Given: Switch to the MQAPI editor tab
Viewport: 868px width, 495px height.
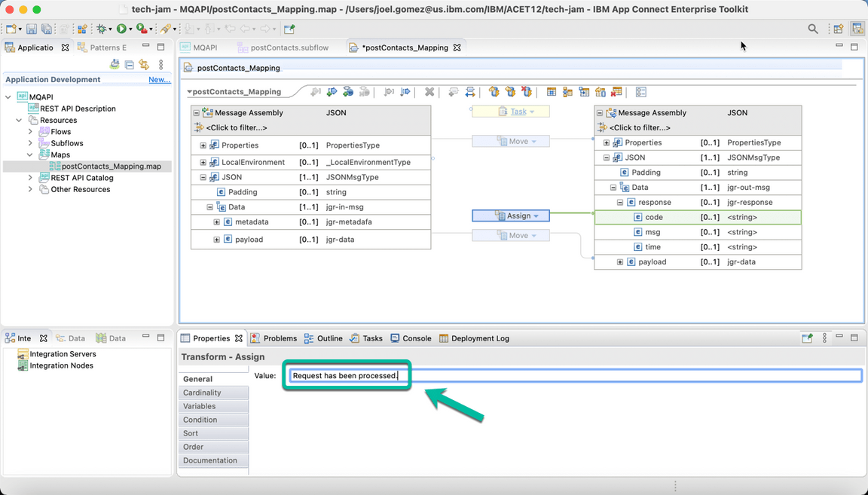Looking at the screenshot, I should pos(200,46).
